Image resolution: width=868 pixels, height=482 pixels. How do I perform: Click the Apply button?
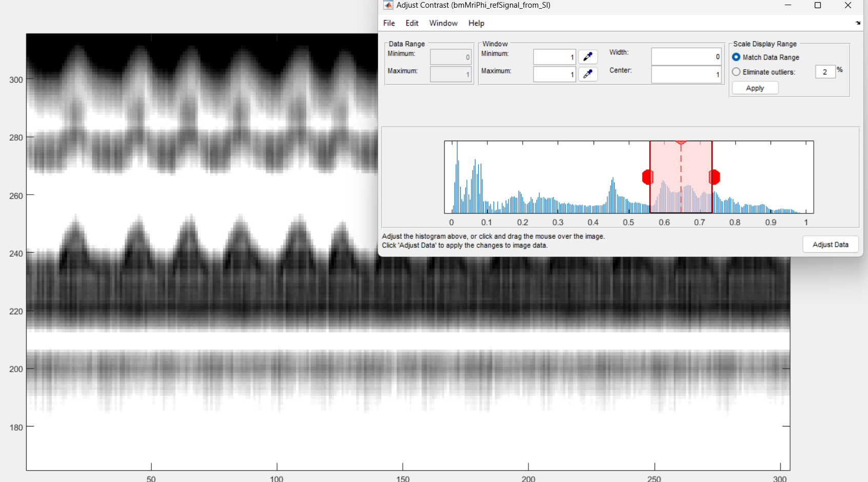(755, 88)
